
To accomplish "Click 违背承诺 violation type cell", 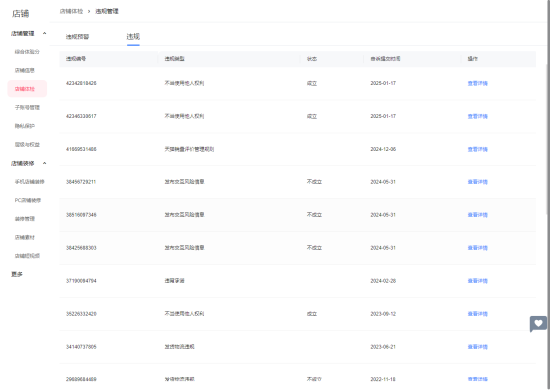I will [174, 281].
